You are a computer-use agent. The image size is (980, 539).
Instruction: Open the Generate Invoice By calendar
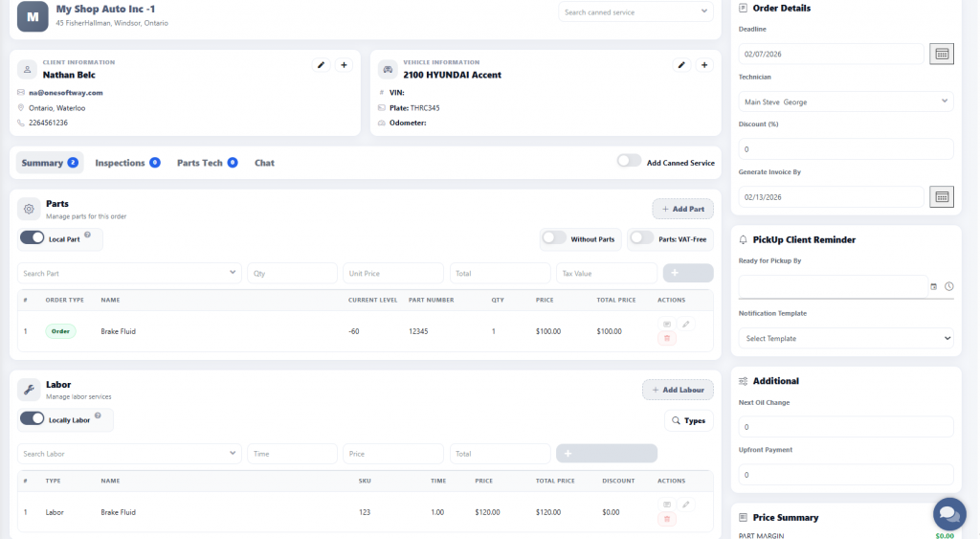tap(941, 196)
